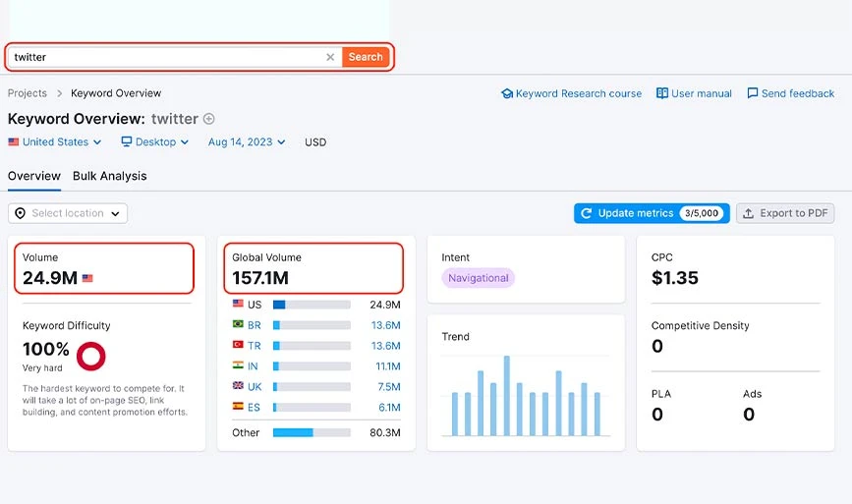This screenshot has height=504, width=852.
Task: Switch to the Overview tab
Action: pyautogui.click(x=34, y=176)
